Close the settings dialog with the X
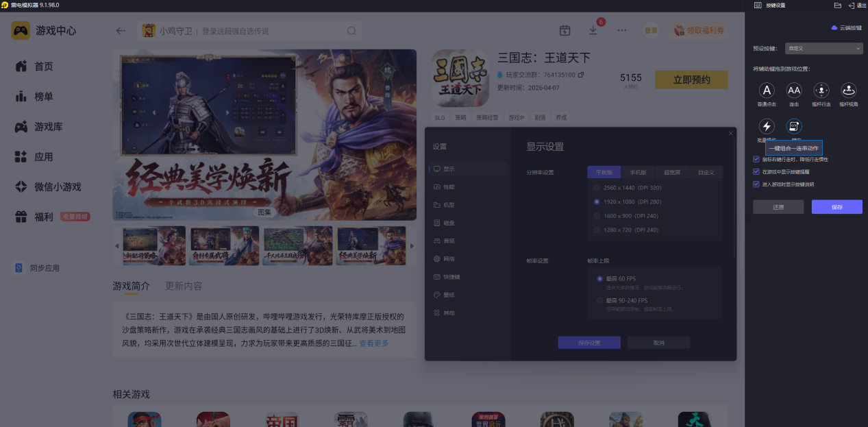The image size is (868, 427). [730, 133]
